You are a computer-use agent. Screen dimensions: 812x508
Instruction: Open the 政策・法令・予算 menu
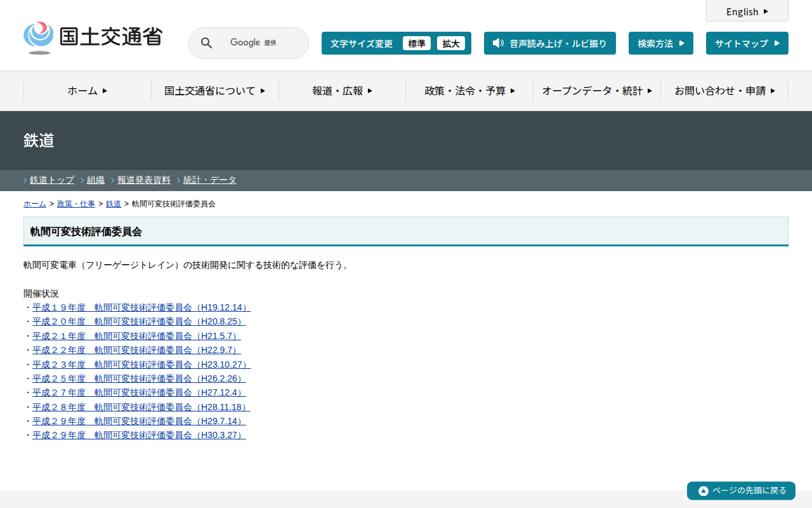[x=469, y=91]
